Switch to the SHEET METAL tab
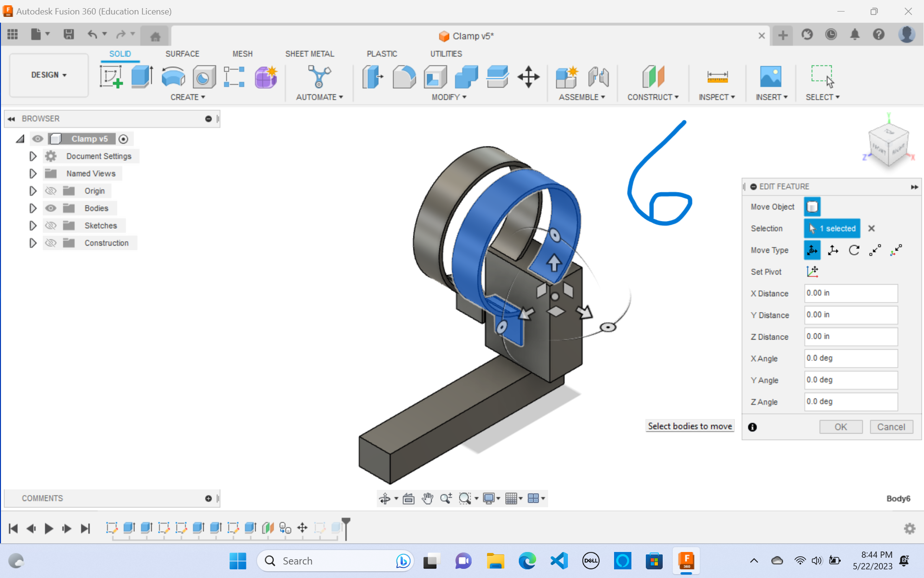The image size is (924, 578). click(309, 53)
